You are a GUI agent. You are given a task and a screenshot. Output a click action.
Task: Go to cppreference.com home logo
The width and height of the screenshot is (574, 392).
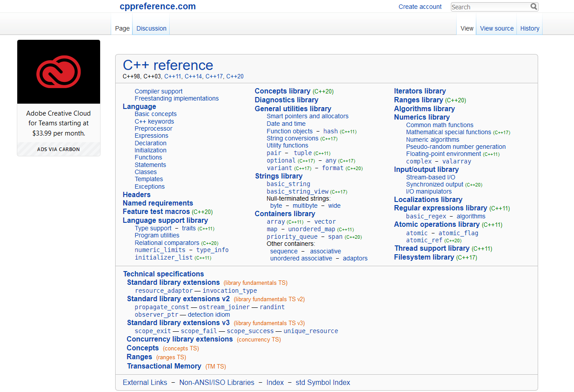click(158, 6)
